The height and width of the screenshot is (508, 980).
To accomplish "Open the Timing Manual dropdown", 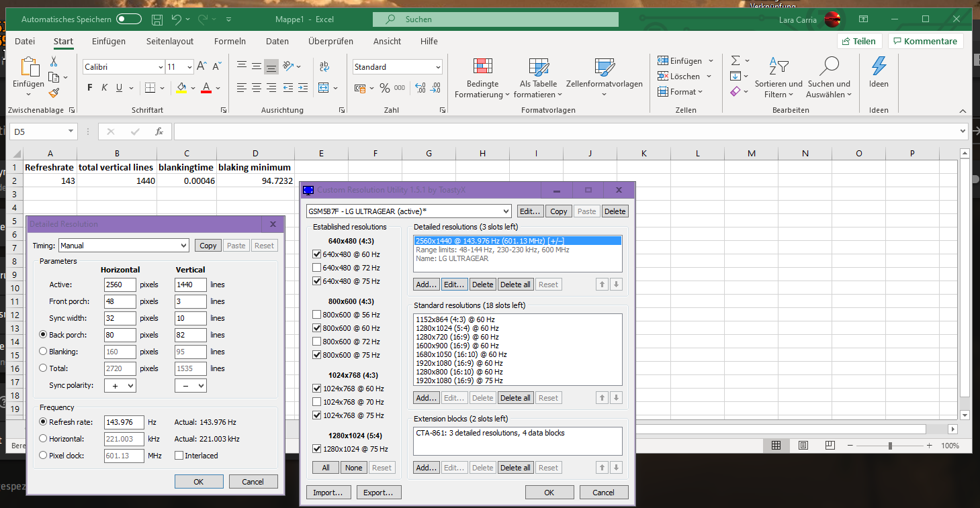I will point(124,246).
